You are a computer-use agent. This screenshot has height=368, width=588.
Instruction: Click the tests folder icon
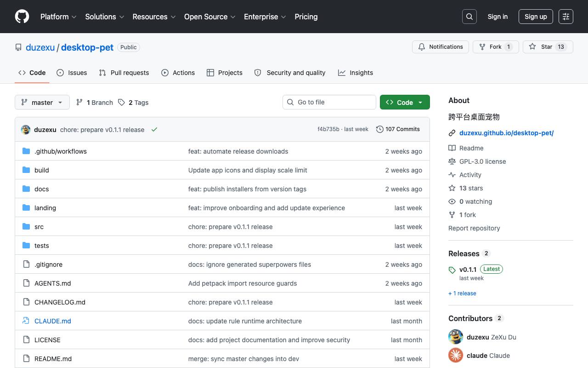[26, 246]
